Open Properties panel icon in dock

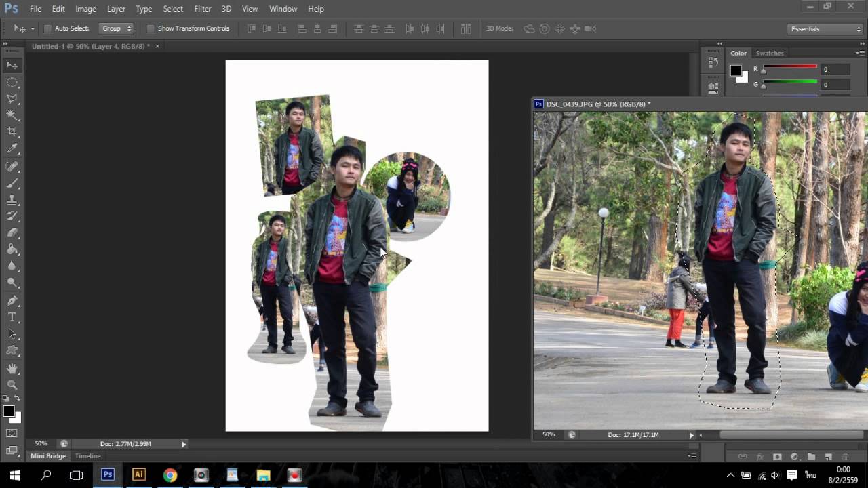[713, 87]
